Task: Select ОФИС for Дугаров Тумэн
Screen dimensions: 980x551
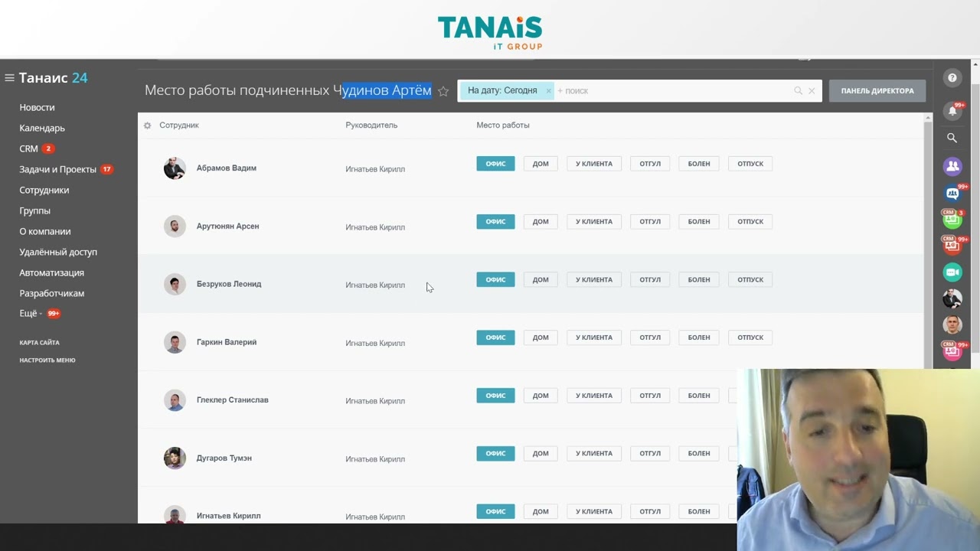Action: [x=495, y=454]
